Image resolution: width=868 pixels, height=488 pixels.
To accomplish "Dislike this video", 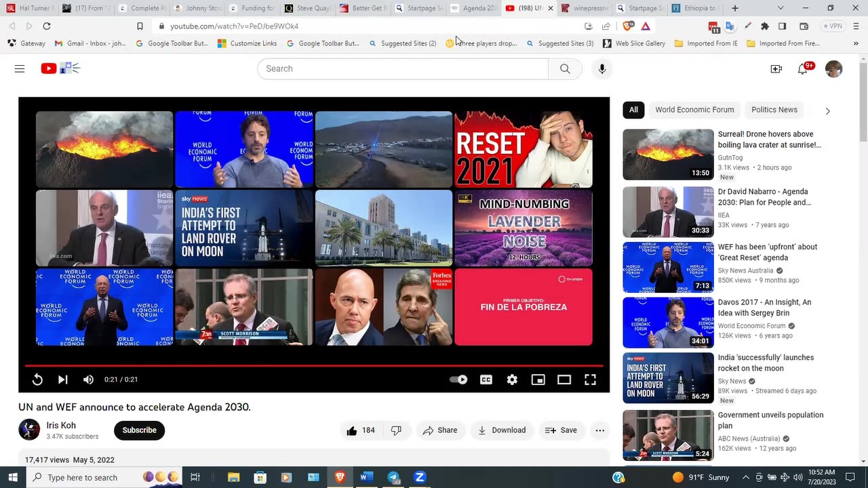I will [397, 430].
